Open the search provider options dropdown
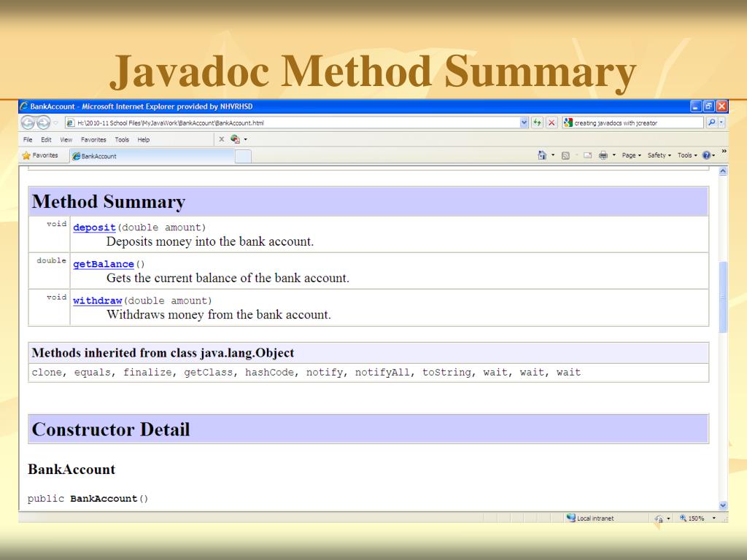747x560 pixels. (x=721, y=122)
